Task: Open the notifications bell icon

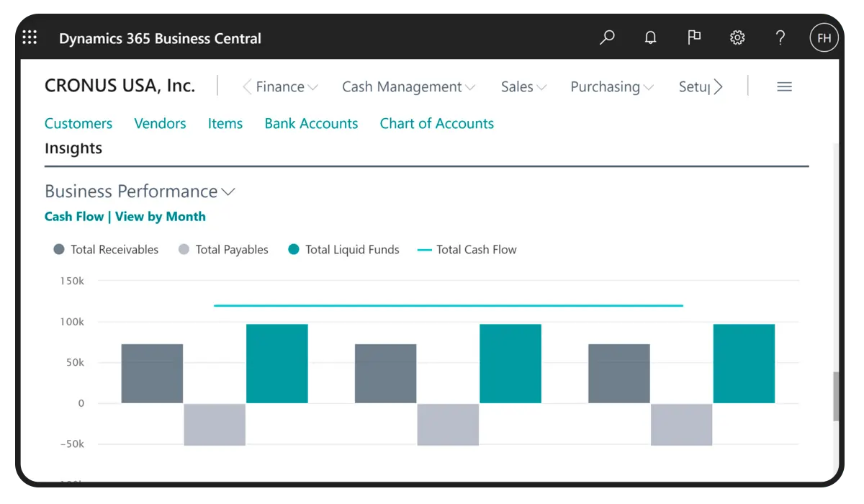Action: pos(650,38)
